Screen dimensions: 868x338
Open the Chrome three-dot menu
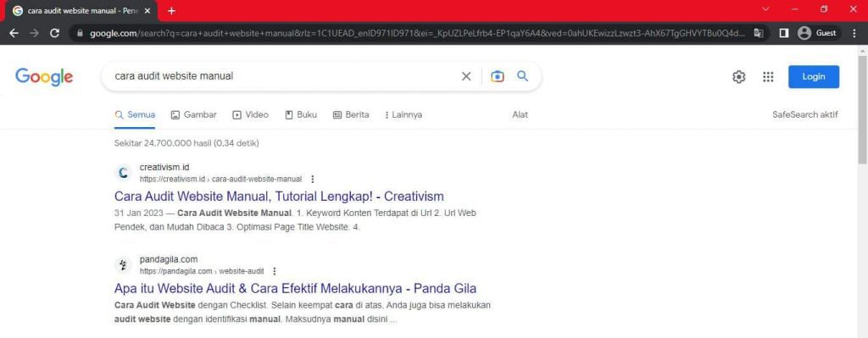854,33
